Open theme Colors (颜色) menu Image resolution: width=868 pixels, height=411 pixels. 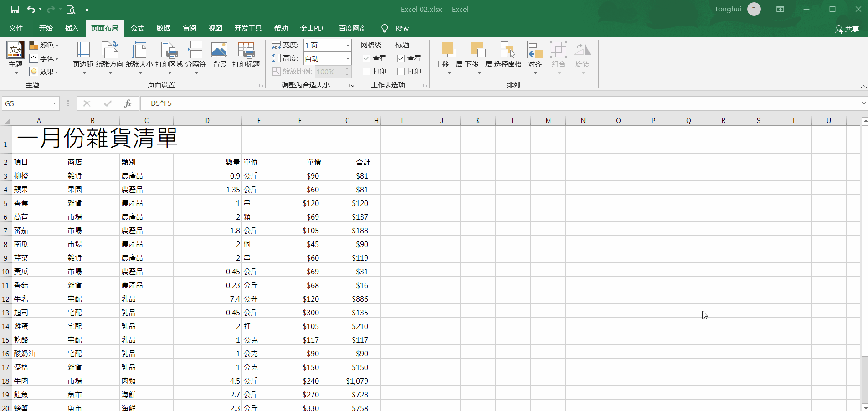[x=44, y=45]
